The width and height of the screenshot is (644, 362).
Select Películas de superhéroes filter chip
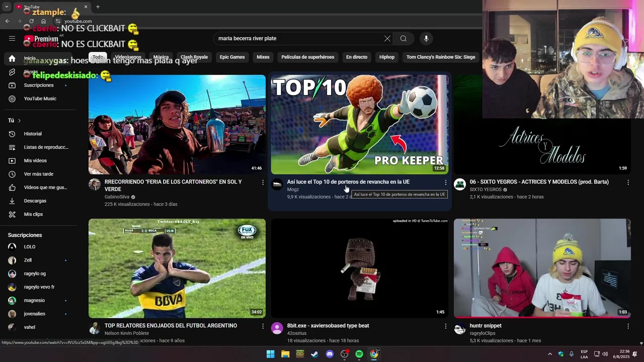click(x=308, y=57)
